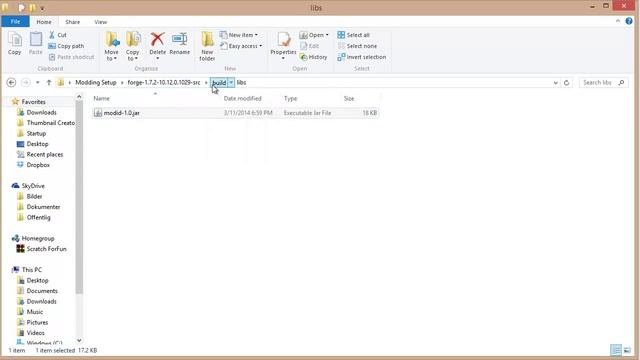Click Copy path in Clipboard group
This screenshot has height=360, width=640.
[x=66, y=46]
